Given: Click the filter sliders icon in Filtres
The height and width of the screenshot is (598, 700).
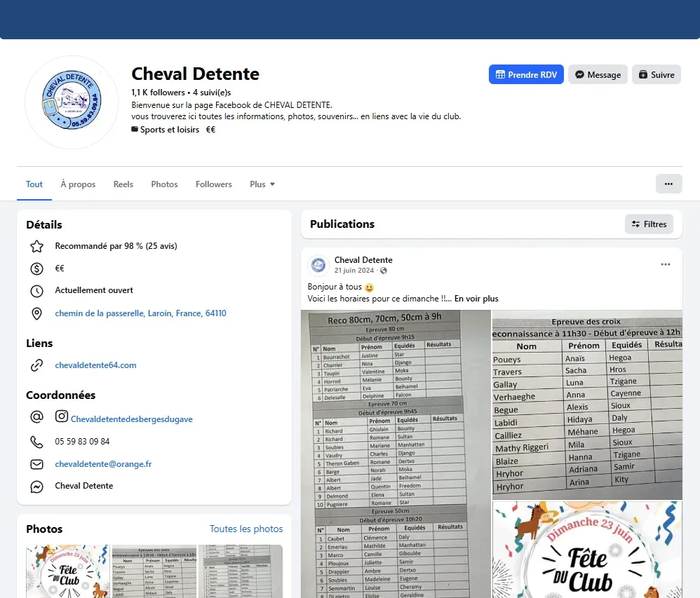Looking at the screenshot, I should click(635, 224).
